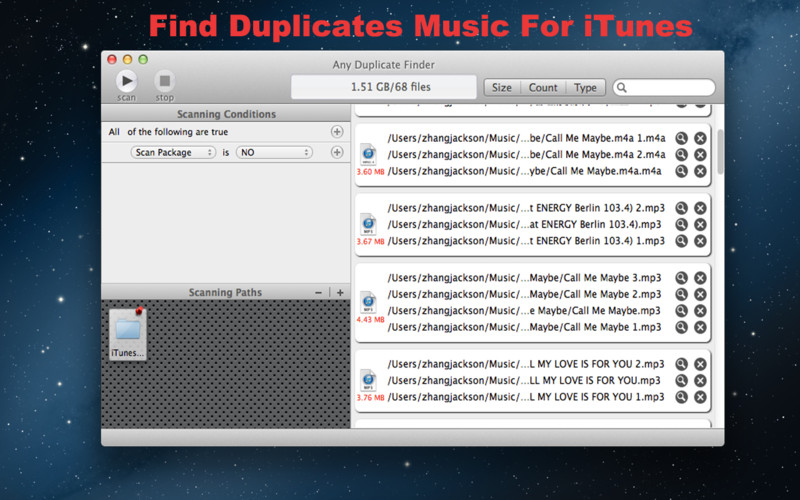
Task: Reveal MY LOVE IS FOR YOU 1.mp3 with the magnifier
Action: pyautogui.click(x=681, y=397)
